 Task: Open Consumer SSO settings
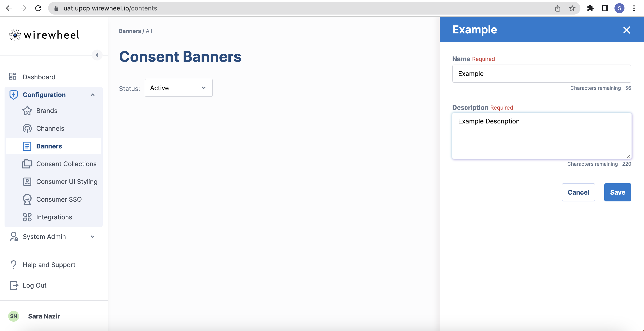pos(59,199)
